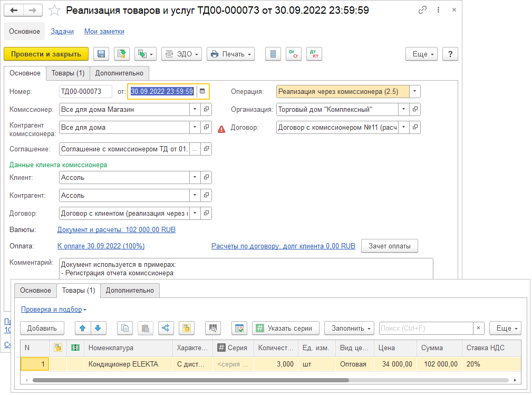Show Дт/Кт postings icon
This screenshot has width=532, height=395.
[314, 54]
